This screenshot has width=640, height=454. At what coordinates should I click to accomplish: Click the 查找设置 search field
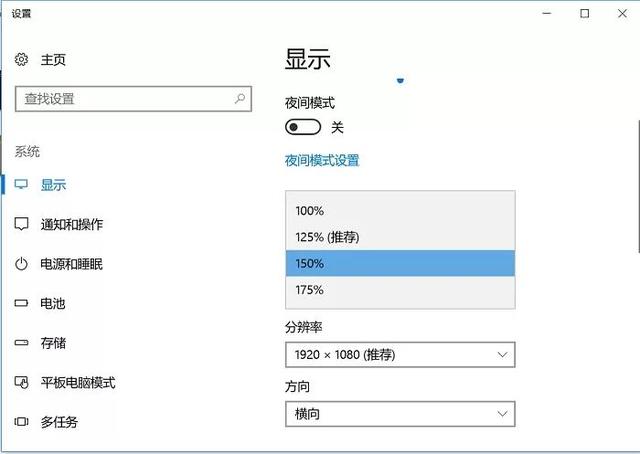coord(125,99)
